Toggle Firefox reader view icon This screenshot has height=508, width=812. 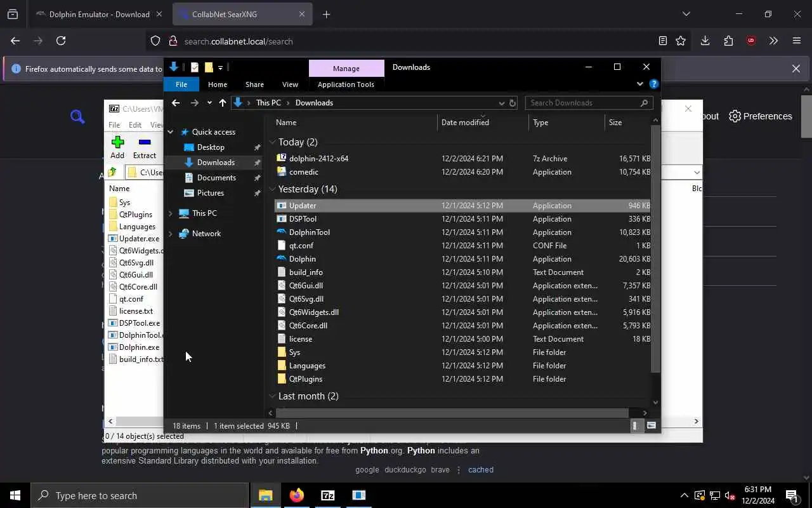click(x=662, y=41)
